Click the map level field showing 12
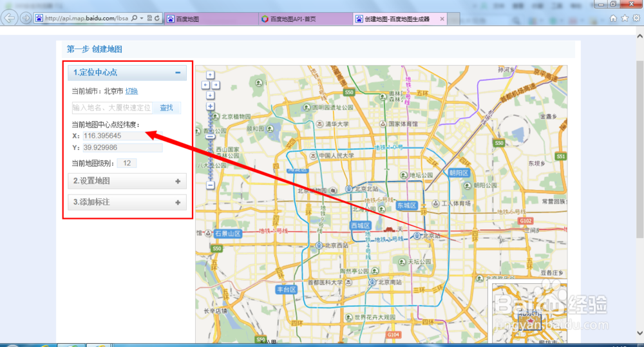The height and width of the screenshot is (347, 644). (127, 163)
